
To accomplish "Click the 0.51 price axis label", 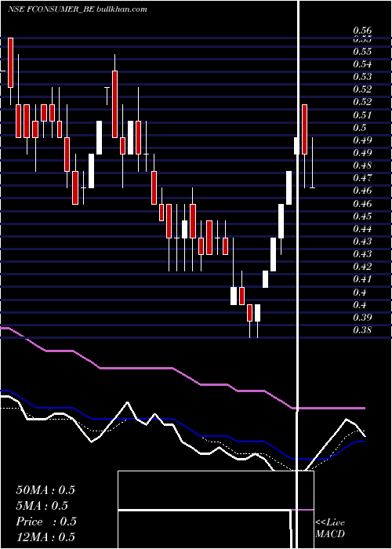I will click(x=362, y=115).
